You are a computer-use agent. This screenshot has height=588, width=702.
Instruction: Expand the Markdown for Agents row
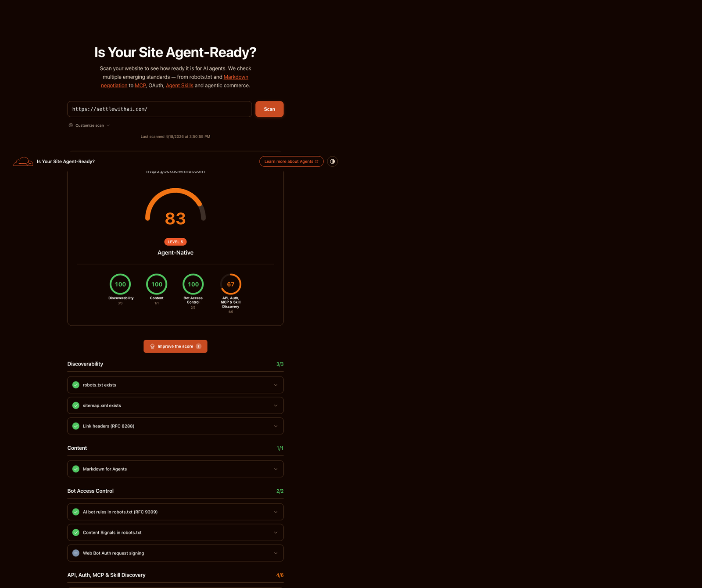click(x=276, y=469)
